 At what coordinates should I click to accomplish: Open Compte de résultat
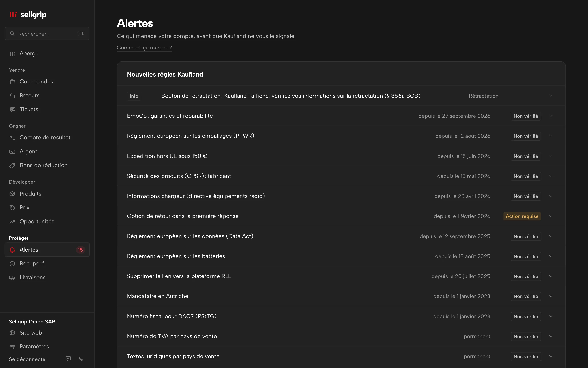click(47, 138)
